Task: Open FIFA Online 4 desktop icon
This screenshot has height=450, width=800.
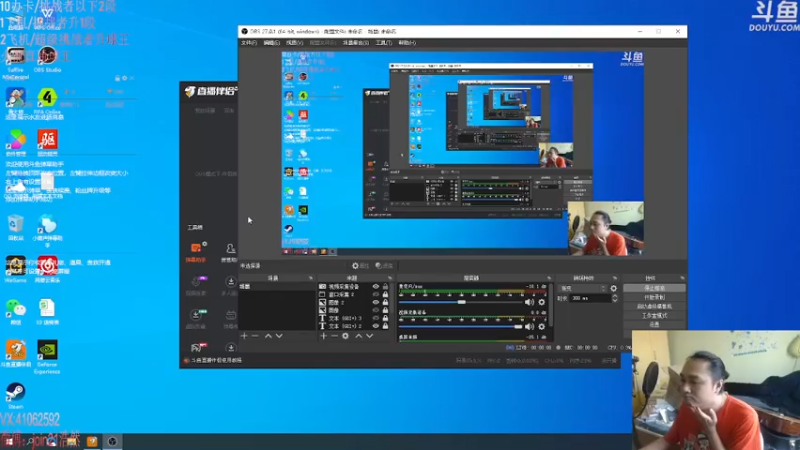Action: pyautogui.click(x=47, y=101)
